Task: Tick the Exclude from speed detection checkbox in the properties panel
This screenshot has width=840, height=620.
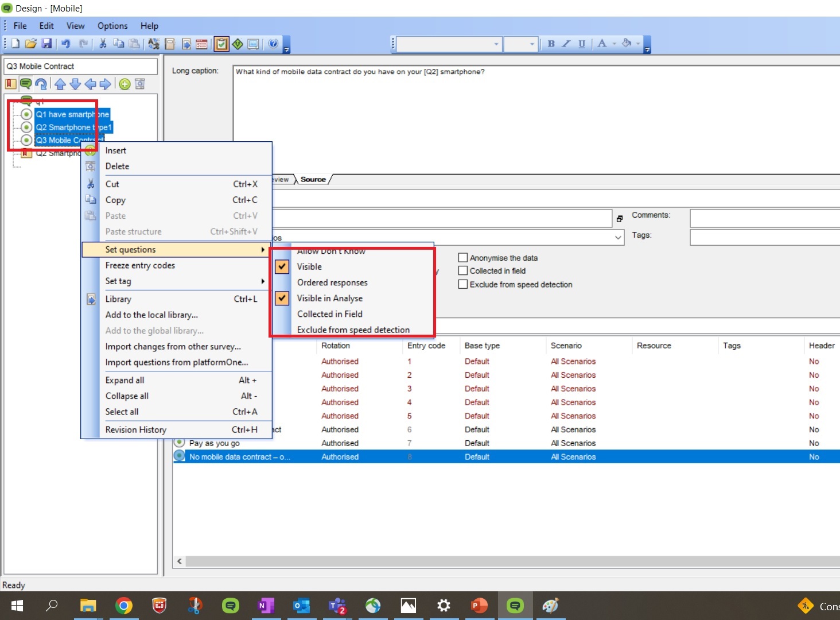Action: click(x=463, y=284)
